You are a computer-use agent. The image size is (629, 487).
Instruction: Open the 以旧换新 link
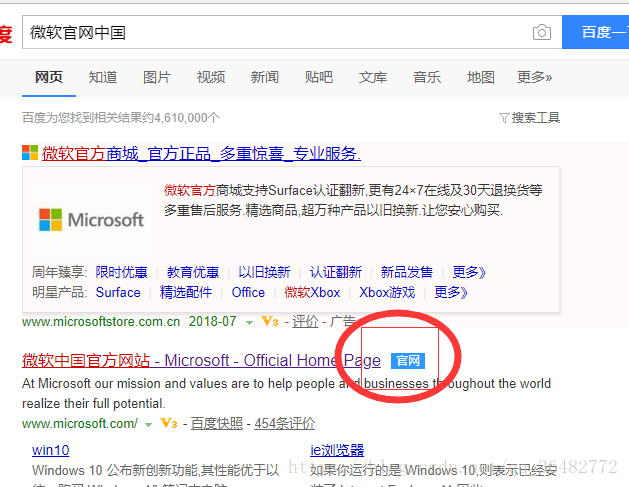(264, 272)
